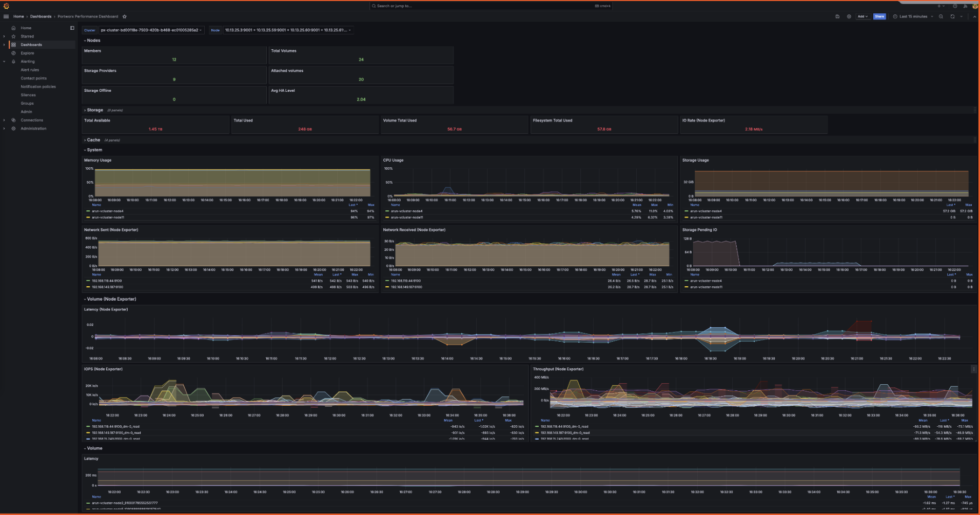The height and width of the screenshot is (515, 980).
Task: Click the zoom out time range icon
Action: tap(941, 16)
